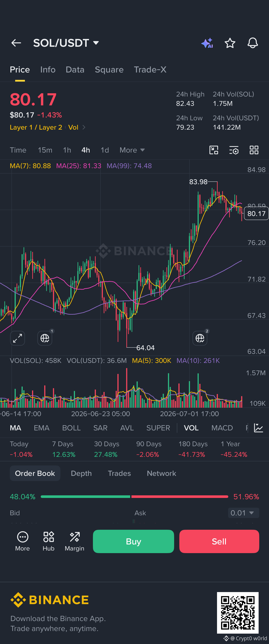Viewport: 269px width, 644px height.
Task: Toggle the BOLL indicator
Action: click(71, 428)
